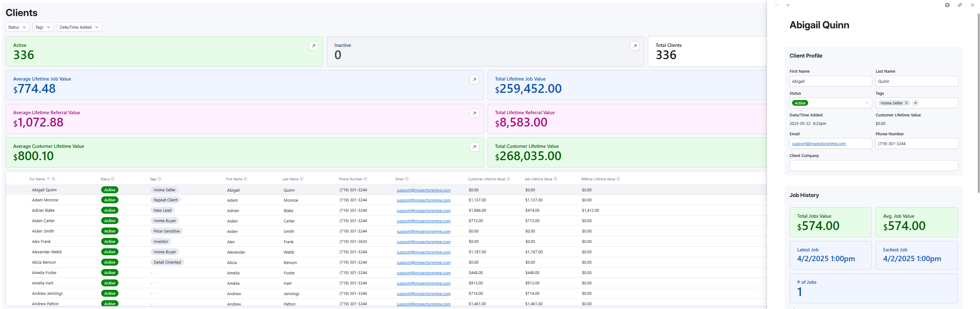980x309 pixels.
Task: Copy link to this client record
Action: pyautogui.click(x=960, y=5)
